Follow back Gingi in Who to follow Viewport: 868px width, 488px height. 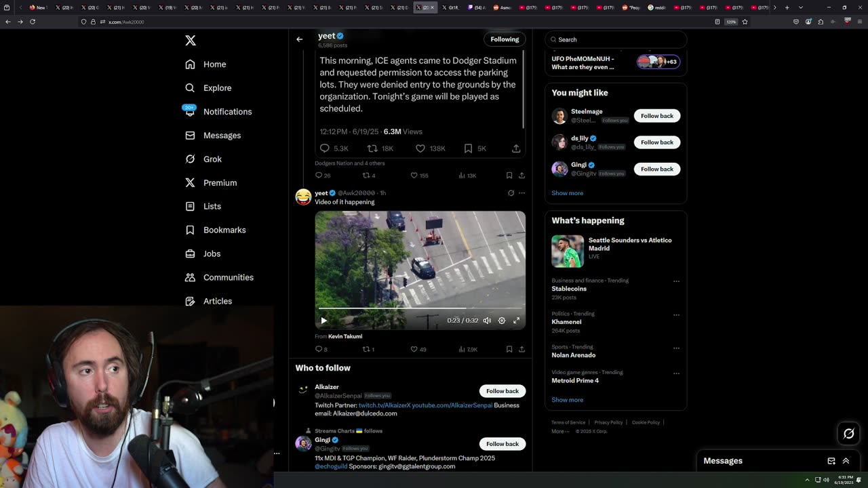pyautogui.click(x=502, y=444)
